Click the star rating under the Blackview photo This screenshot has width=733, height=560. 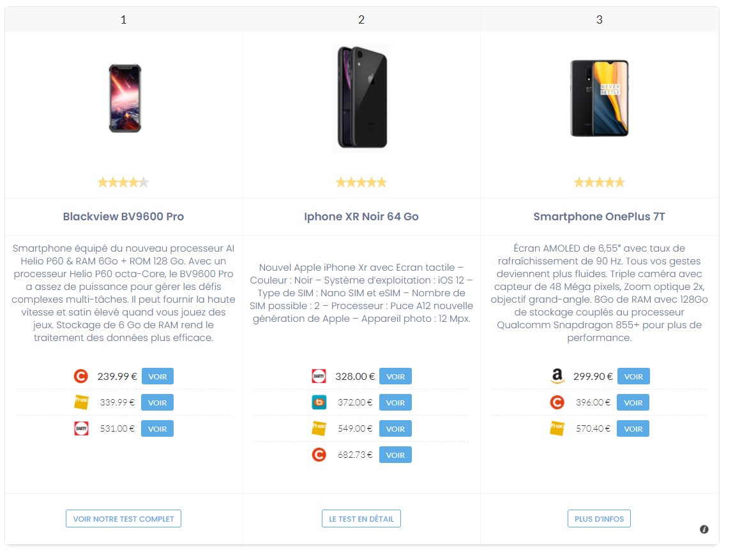123,182
